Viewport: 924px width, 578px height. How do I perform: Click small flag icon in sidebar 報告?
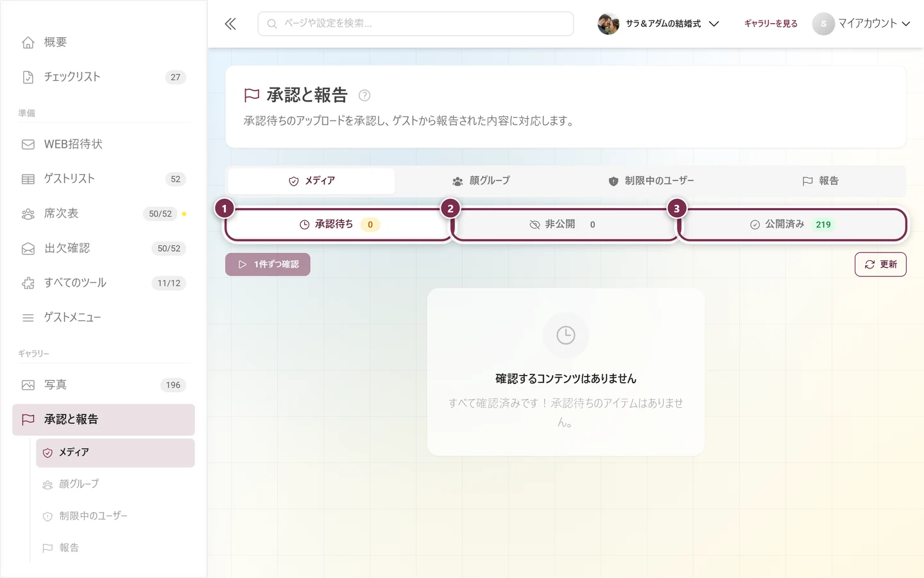click(47, 548)
